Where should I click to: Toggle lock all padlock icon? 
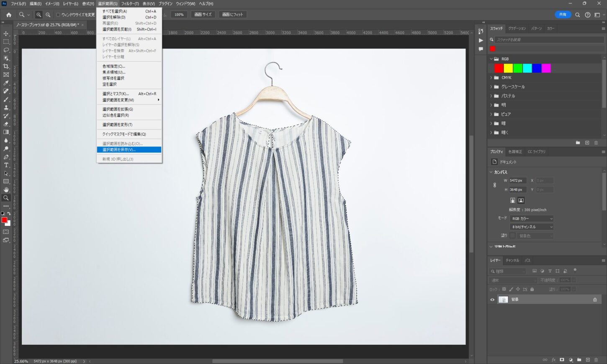pos(532,289)
